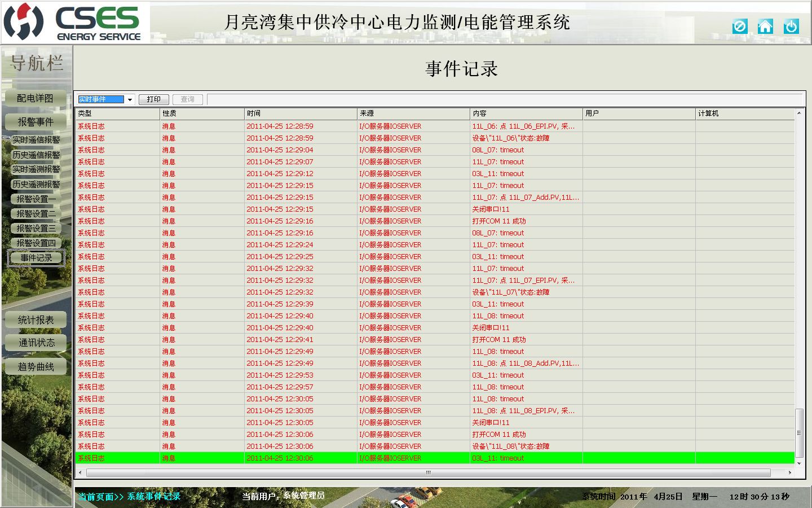
Task: Open 趋势曲线 trend curves page
Action: pos(36,367)
